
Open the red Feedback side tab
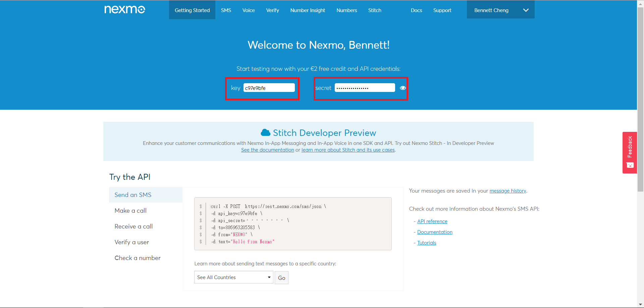click(630, 153)
